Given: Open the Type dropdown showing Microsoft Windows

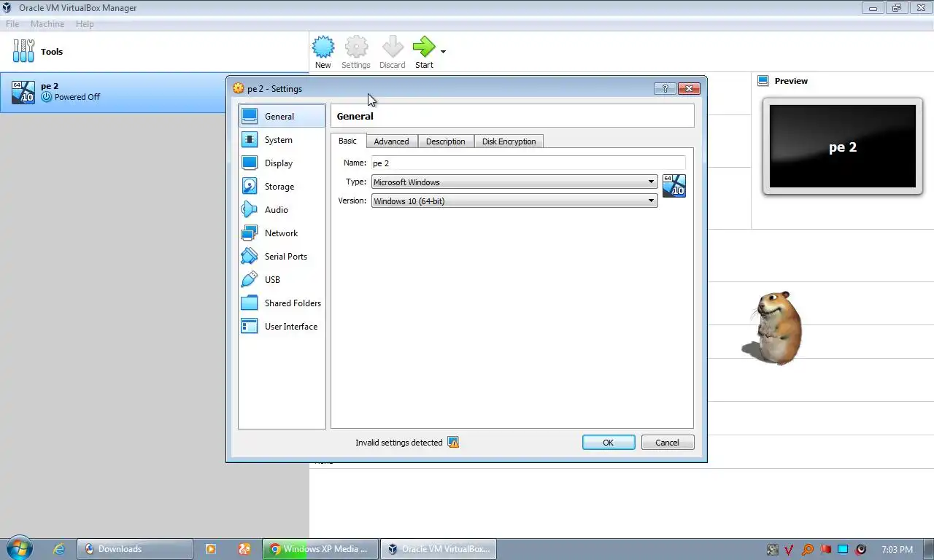Looking at the screenshot, I should [514, 182].
